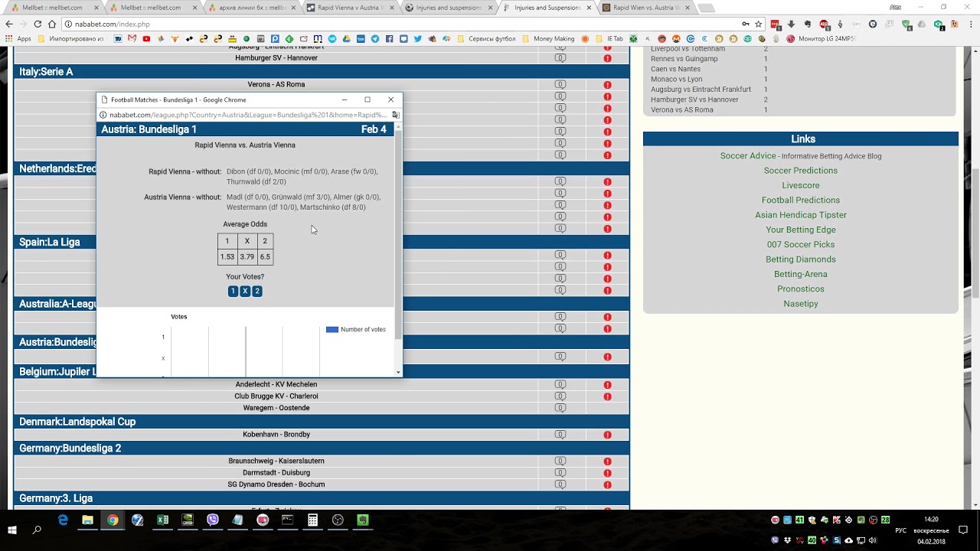Open Windows Start menu
The image size is (980, 551).
12,529
